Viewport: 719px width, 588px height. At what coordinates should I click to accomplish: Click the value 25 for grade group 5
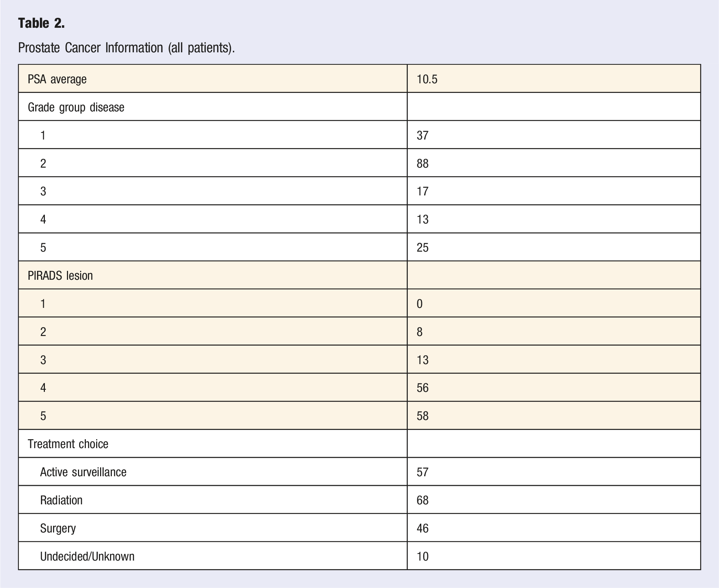(422, 247)
